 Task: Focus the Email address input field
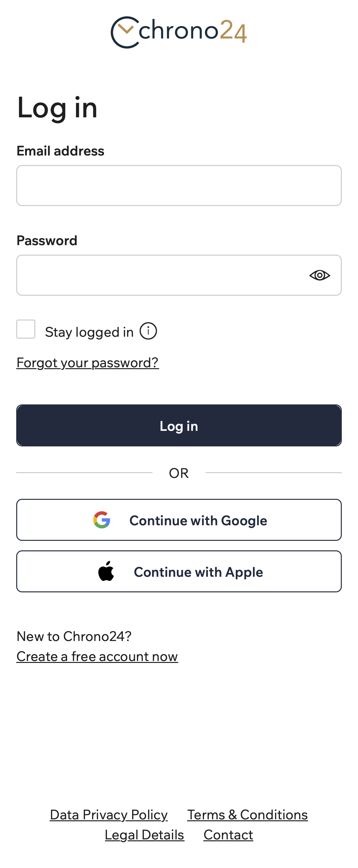coord(179,186)
